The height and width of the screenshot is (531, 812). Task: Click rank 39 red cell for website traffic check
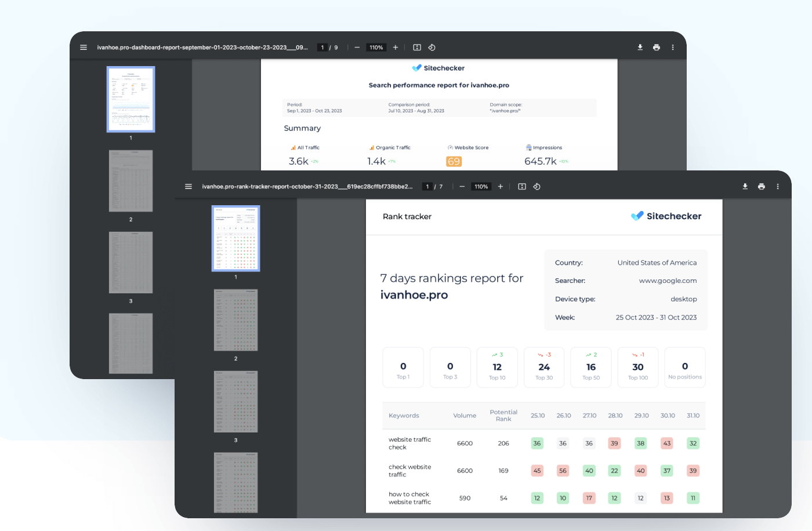[614, 443]
